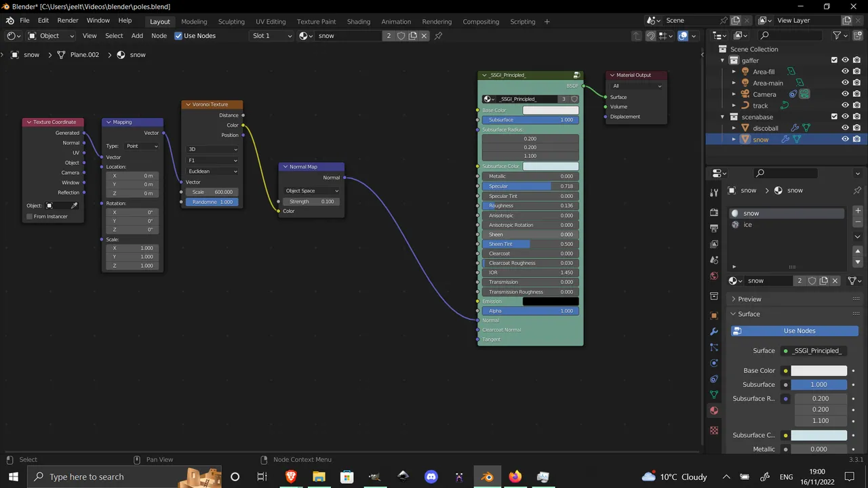Click fake user shield in node editor header

[x=401, y=36]
